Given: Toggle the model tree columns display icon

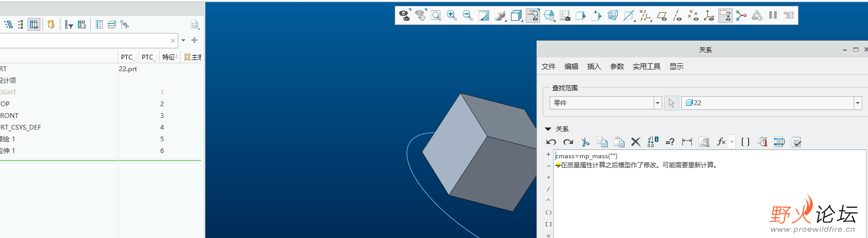Looking at the screenshot, I should click(34, 24).
